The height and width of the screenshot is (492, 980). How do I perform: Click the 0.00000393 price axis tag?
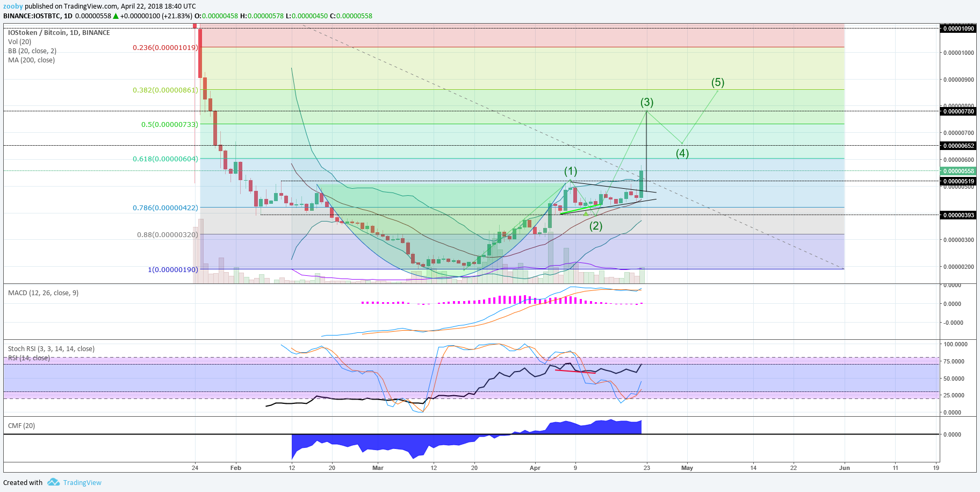tap(958, 215)
